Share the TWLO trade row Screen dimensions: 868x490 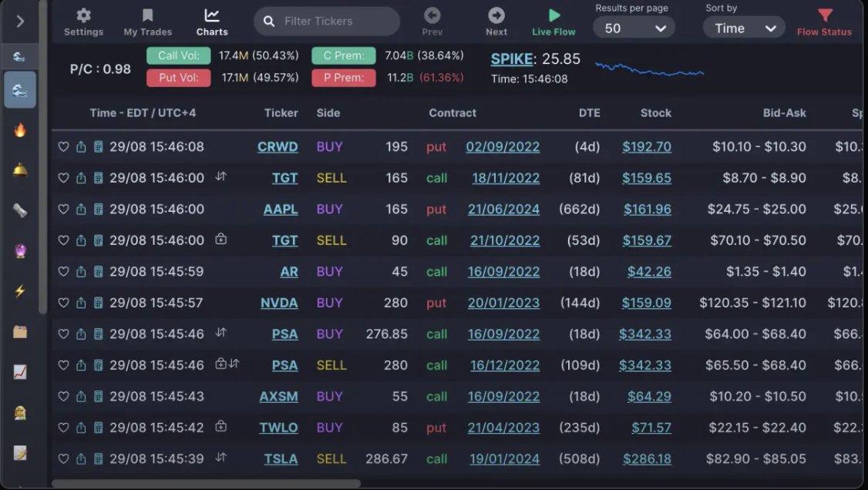coord(81,427)
